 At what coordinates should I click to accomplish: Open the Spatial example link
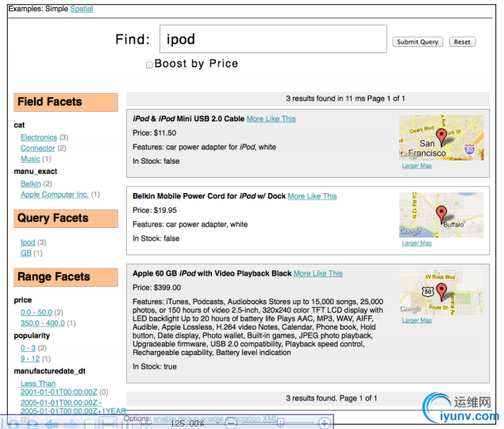[x=82, y=9]
